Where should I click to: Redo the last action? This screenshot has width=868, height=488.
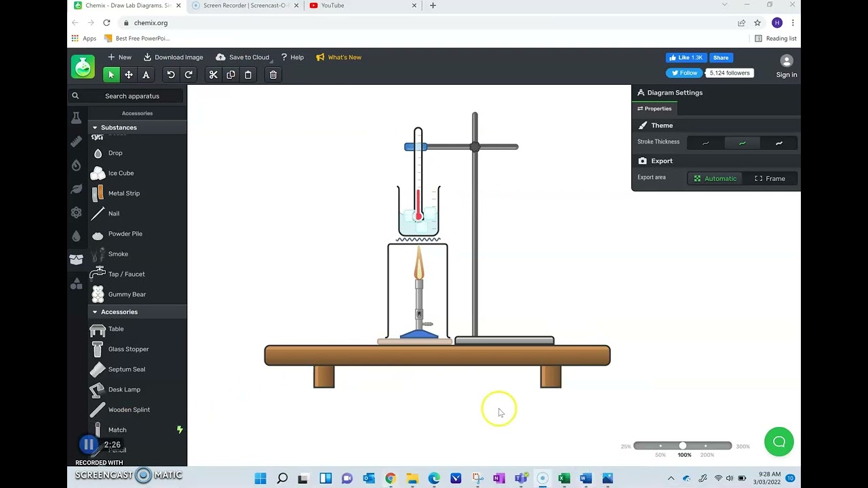tap(189, 75)
